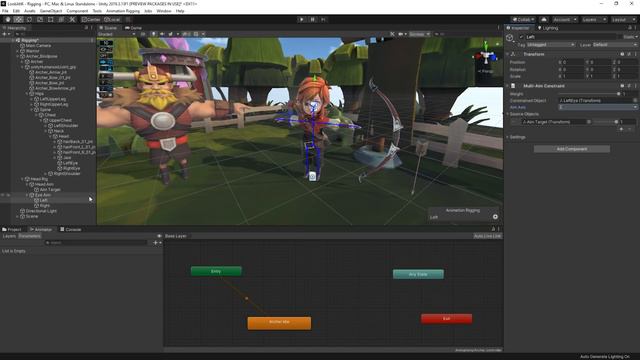Select the Rect transform tool
Image resolution: width=640 pixels, height=360 pixels.
coord(51,19)
